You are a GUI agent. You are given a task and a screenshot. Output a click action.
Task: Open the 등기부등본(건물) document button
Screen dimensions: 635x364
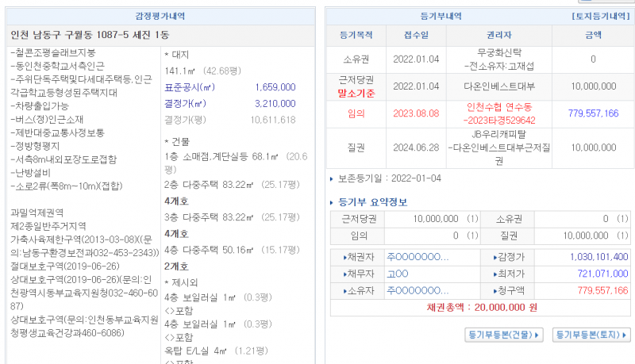[x=504, y=335]
